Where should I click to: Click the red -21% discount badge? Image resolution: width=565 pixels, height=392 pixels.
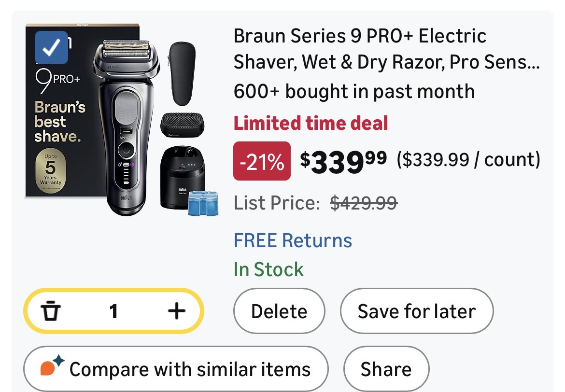[x=262, y=161]
